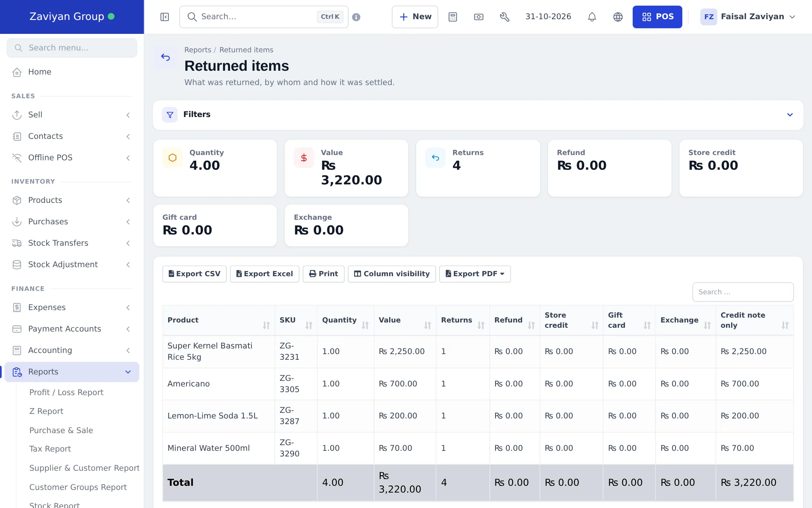Click the Print button

323,274
